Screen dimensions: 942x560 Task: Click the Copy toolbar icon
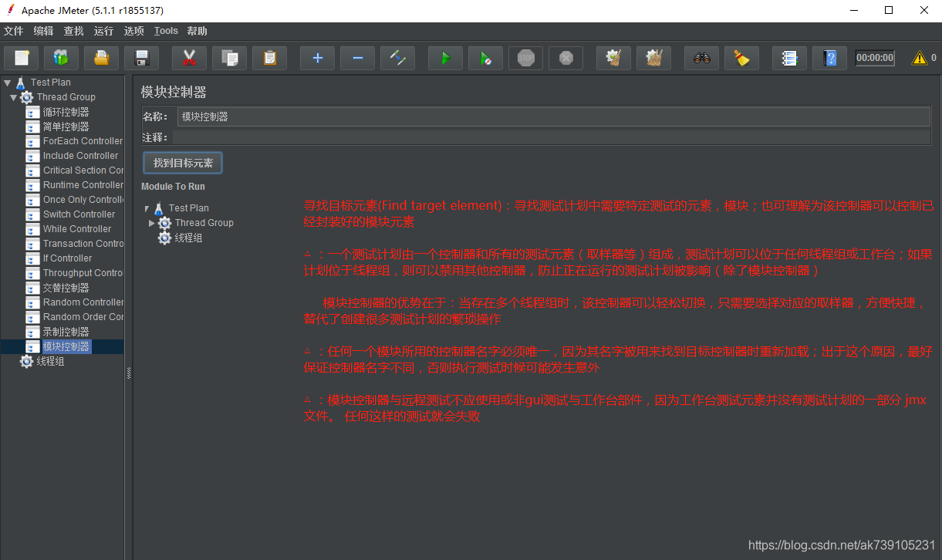pyautogui.click(x=229, y=58)
